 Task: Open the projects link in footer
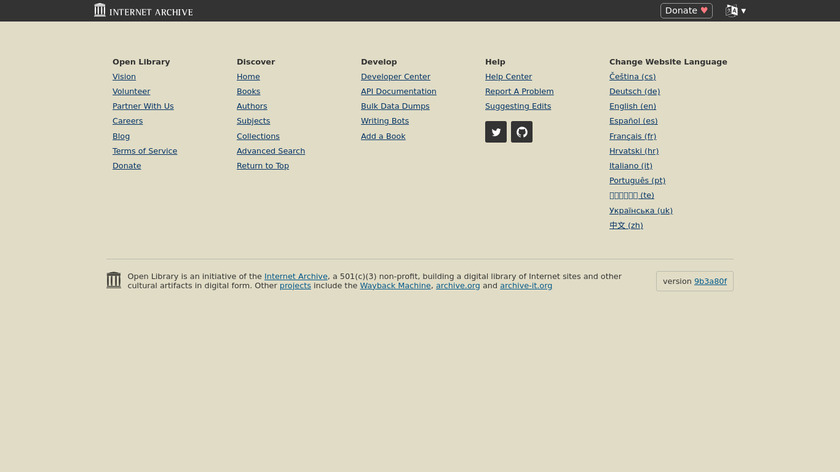pos(295,286)
